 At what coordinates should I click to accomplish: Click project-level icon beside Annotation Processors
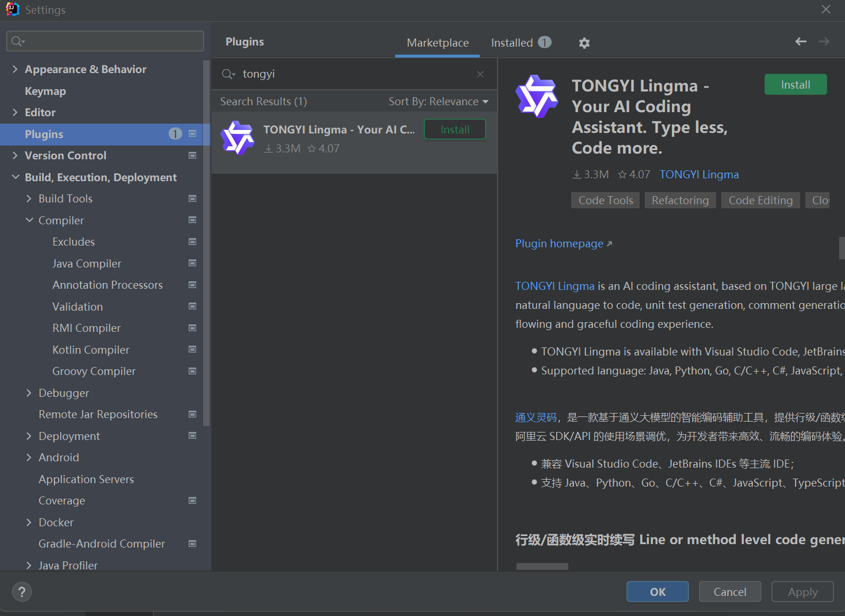[193, 285]
